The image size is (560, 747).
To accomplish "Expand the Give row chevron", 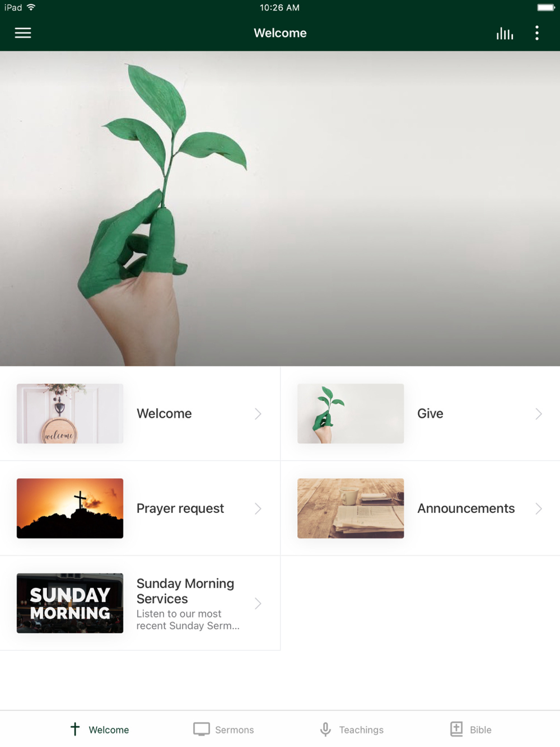I will pyautogui.click(x=539, y=414).
